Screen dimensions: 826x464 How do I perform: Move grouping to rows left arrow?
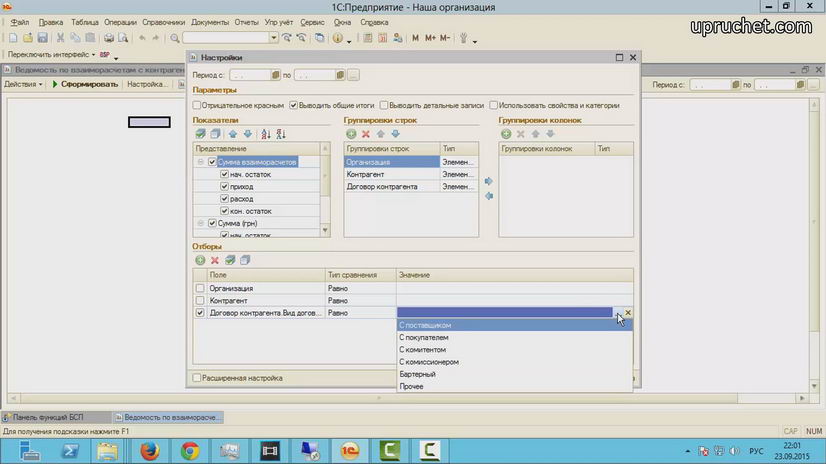coord(489,196)
